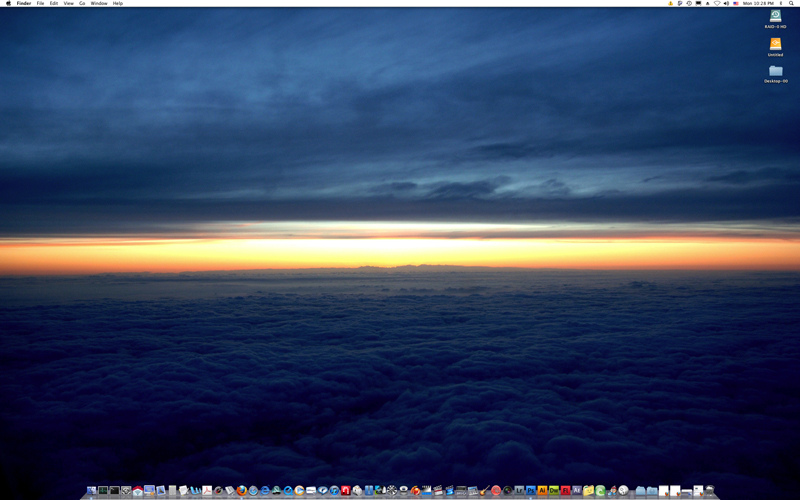This screenshot has height=500, width=800.
Task: Open Adobe Flash from the Dock
Action: (565, 490)
